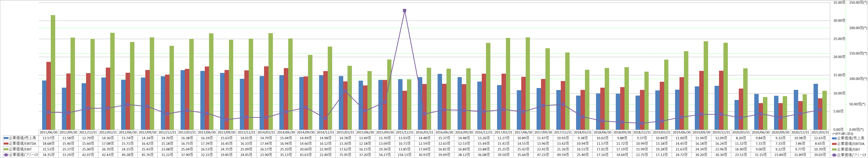Image resolution: width=868 pixels, height=158 pixels.
Task: Click the red EBITDA bar for 2011/06/30
Action: pos(49,95)
